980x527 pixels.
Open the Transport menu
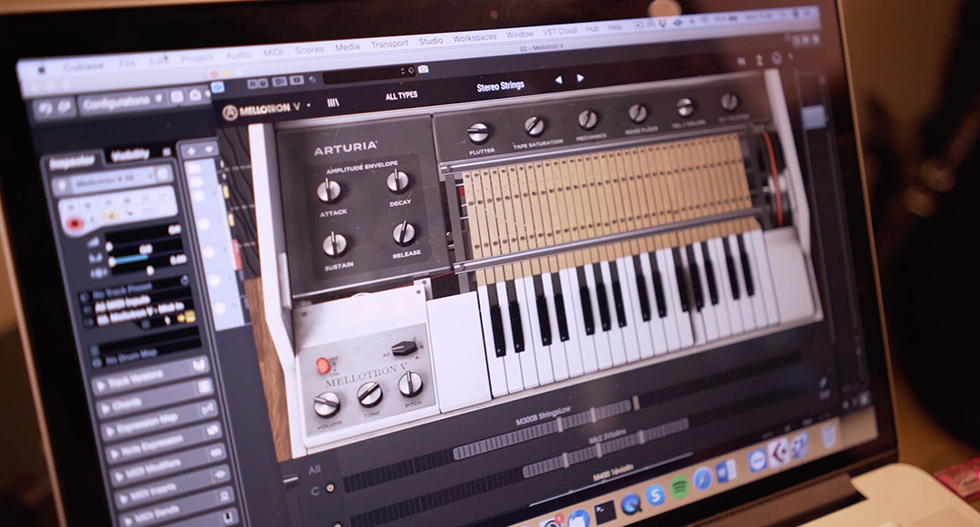[389, 44]
